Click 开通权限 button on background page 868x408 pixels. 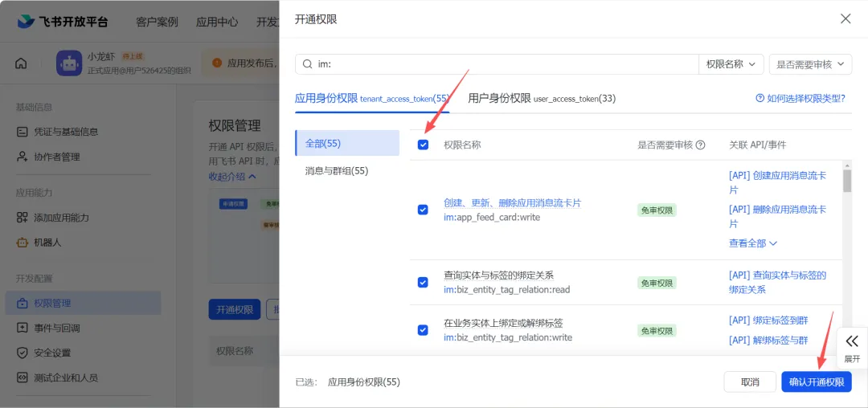pyautogui.click(x=235, y=309)
